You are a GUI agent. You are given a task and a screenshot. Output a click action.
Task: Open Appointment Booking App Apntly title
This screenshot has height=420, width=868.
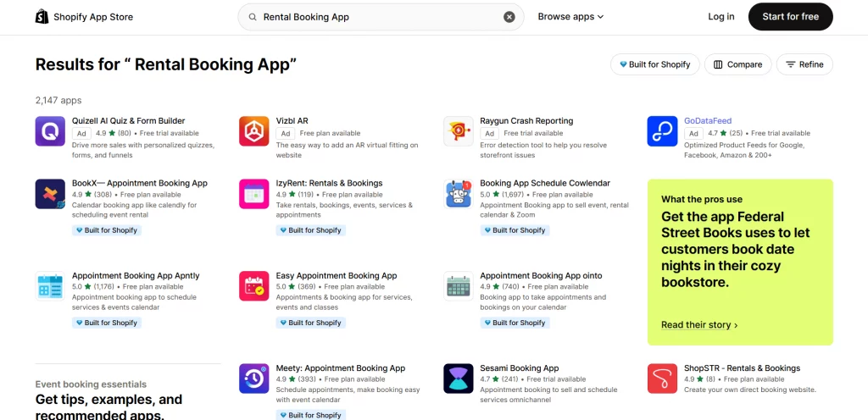pos(136,276)
